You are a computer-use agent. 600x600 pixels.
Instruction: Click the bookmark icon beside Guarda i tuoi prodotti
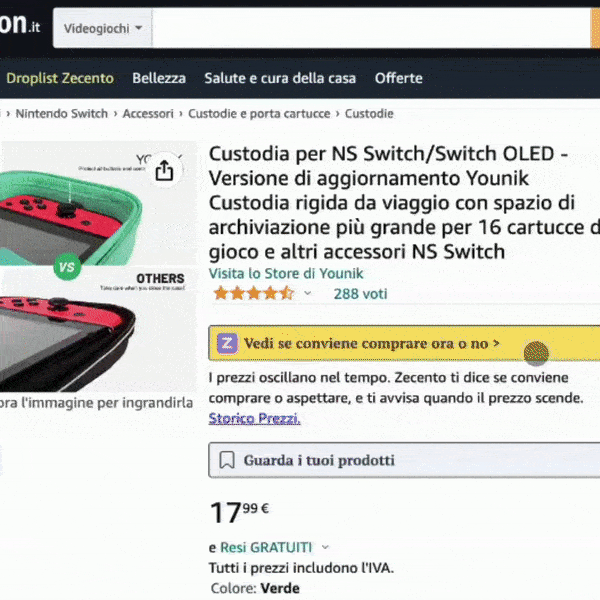[x=227, y=460]
